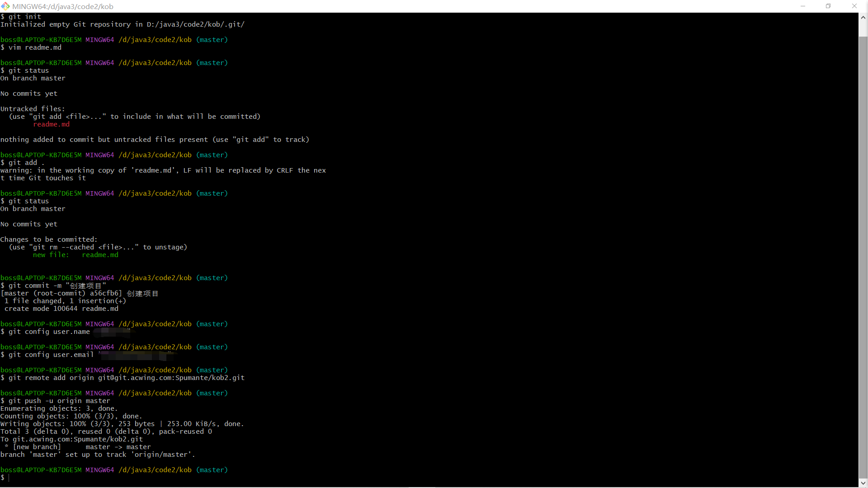The height and width of the screenshot is (488, 868).
Task: Click the green 'new file: readme.md' line
Action: pyautogui.click(x=75, y=255)
